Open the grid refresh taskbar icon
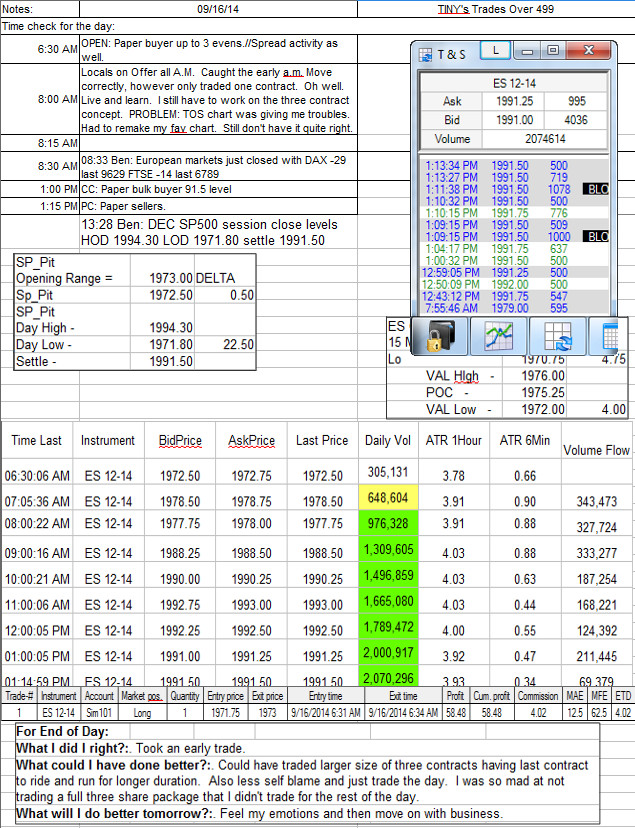Screen dimensions: 635x828 click(x=557, y=336)
